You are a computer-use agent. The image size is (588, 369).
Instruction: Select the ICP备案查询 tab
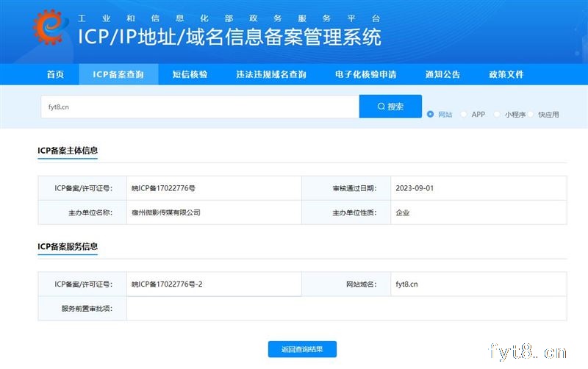(118, 74)
